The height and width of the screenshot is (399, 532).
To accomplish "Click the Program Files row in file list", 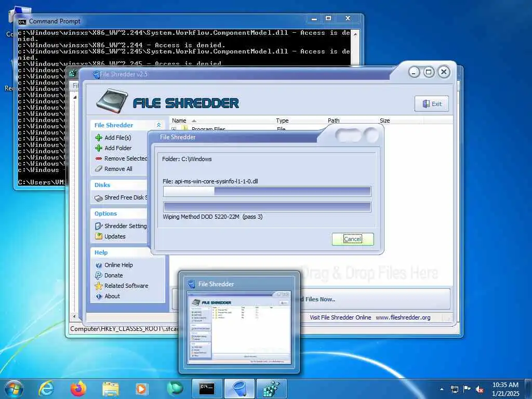I will 208,129.
